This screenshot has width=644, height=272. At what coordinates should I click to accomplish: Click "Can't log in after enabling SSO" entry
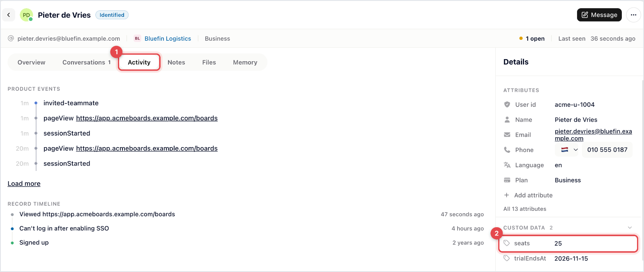pos(64,228)
